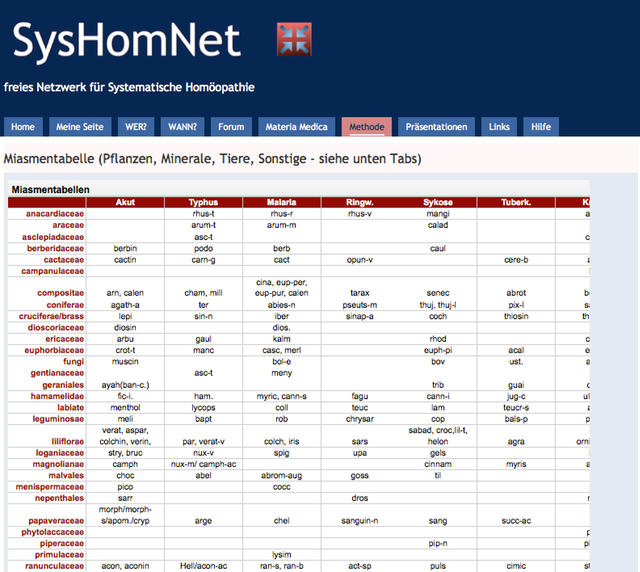Click the SysHomNet logo title
Image resolution: width=640 pixels, height=572 pixels.
pos(126,40)
